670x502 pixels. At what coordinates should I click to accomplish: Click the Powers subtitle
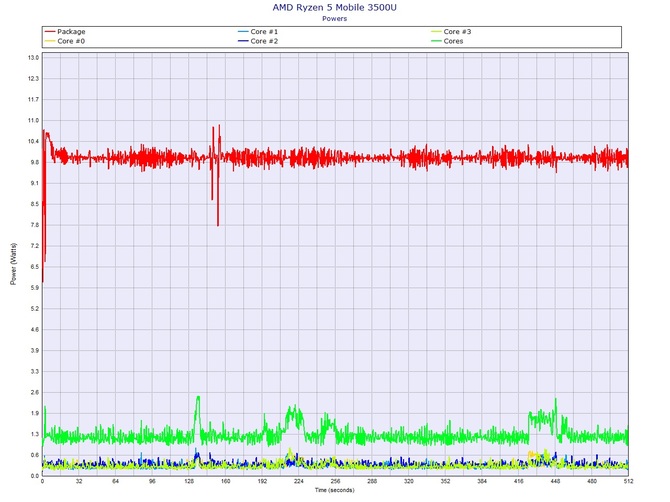pos(335,18)
